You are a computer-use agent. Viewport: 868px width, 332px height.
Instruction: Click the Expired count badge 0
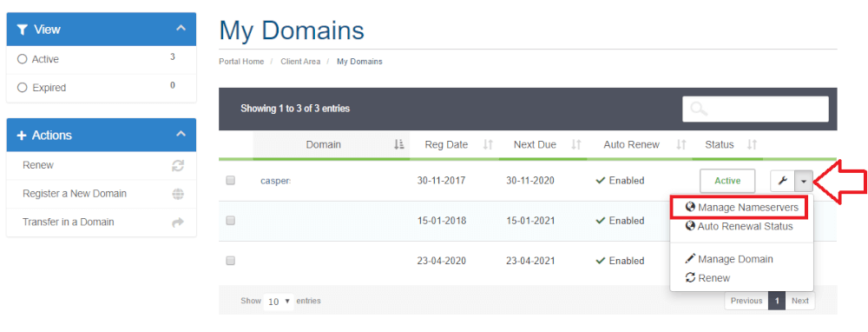pos(173,85)
